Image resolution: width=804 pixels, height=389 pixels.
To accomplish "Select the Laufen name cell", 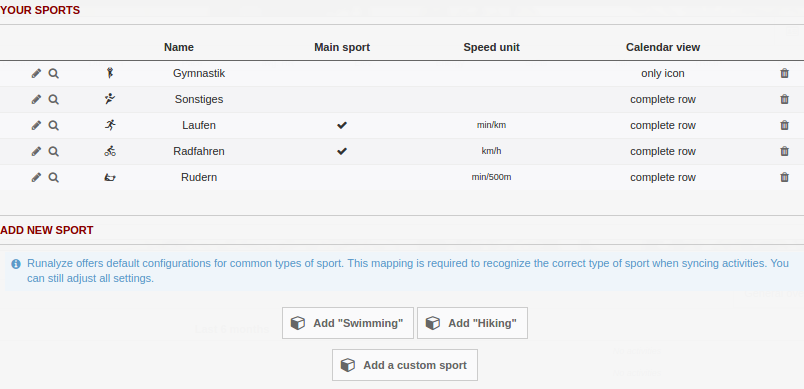I will [x=199, y=126].
